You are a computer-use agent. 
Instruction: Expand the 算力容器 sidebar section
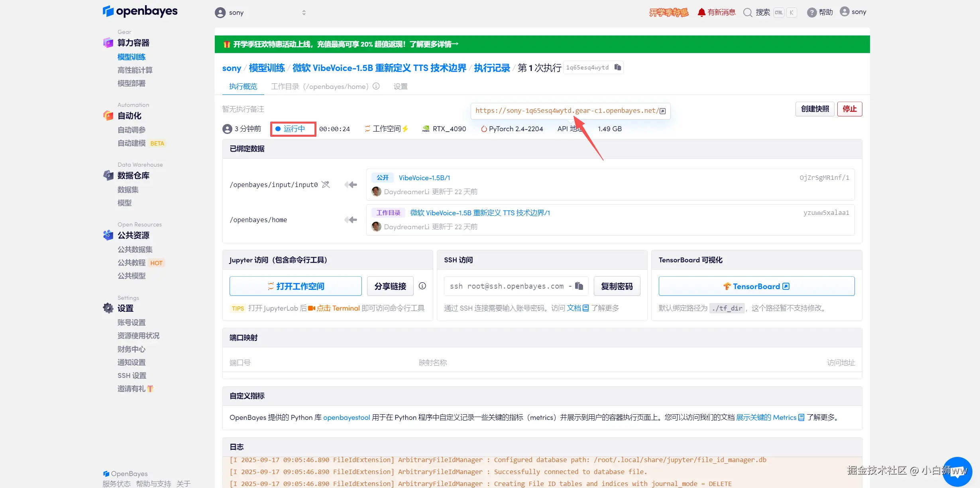point(133,43)
